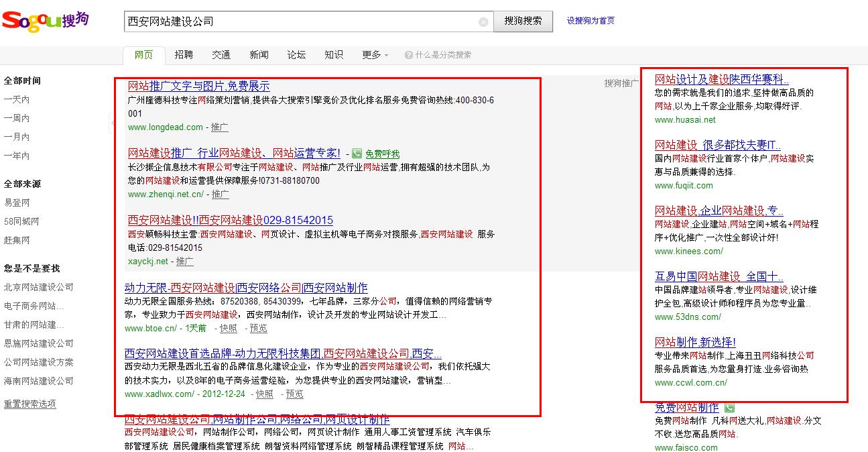868x452 pixels.
Task: Open the 新闻 tab
Action: (x=259, y=55)
